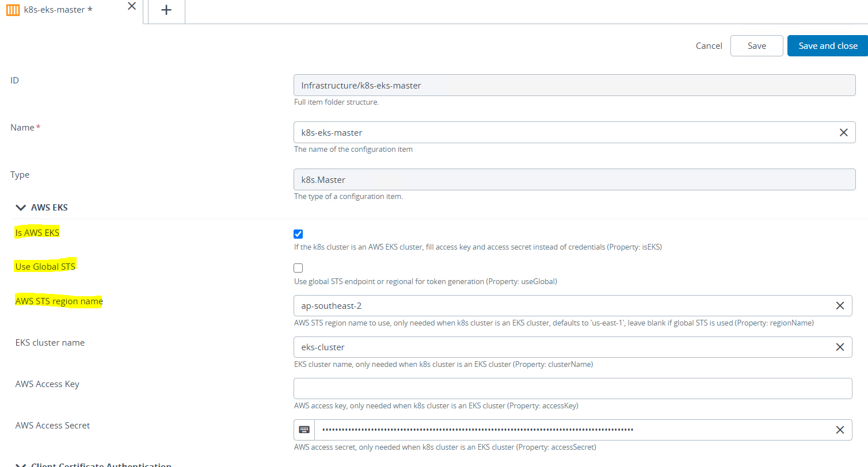Uncheck the Is AWS EKS checkbox
This screenshot has width=868, height=467.
coord(298,234)
